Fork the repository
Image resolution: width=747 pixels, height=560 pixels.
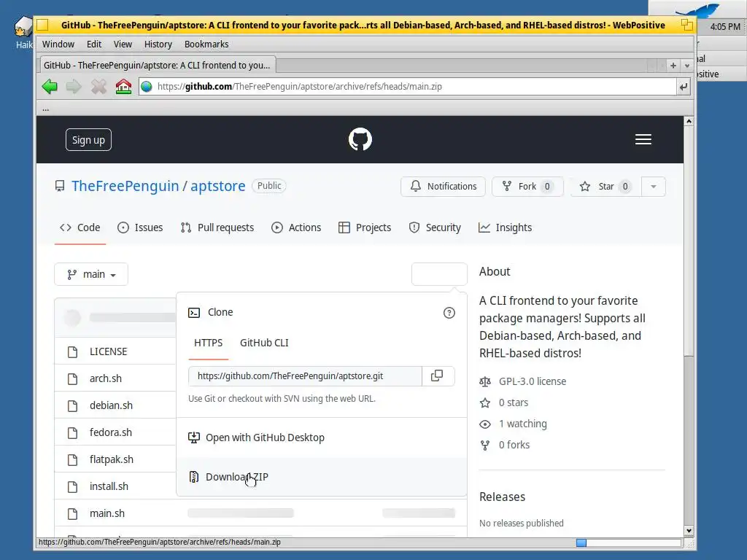point(527,186)
